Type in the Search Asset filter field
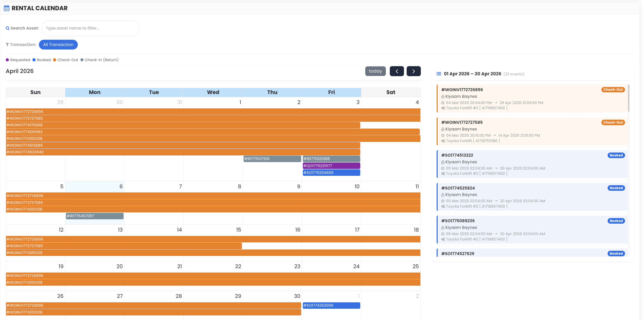 [x=90, y=28]
